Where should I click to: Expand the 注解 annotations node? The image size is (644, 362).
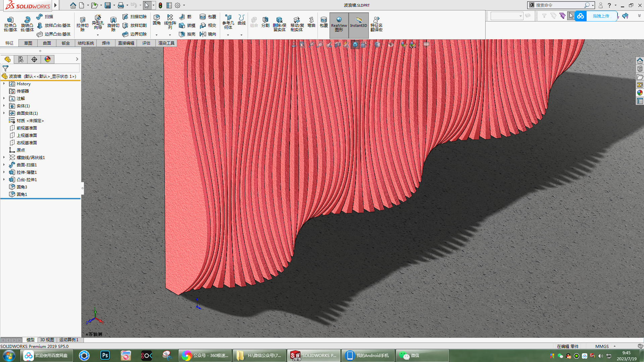click(4, 99)
